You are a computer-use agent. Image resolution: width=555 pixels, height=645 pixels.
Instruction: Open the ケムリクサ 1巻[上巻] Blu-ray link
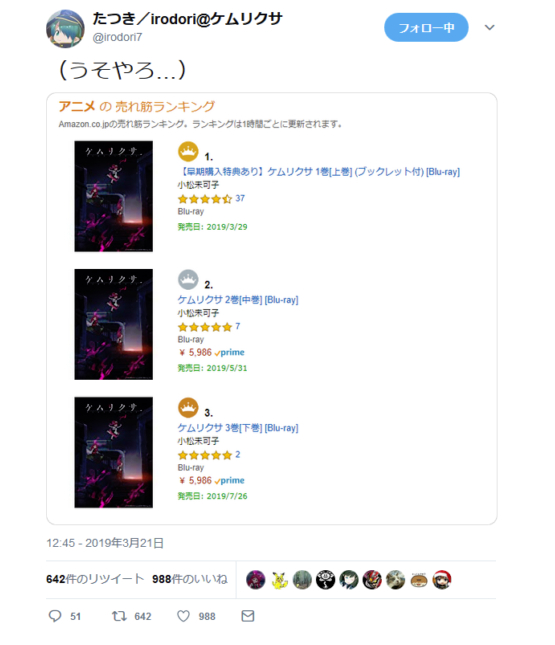[x=319, y=172]
